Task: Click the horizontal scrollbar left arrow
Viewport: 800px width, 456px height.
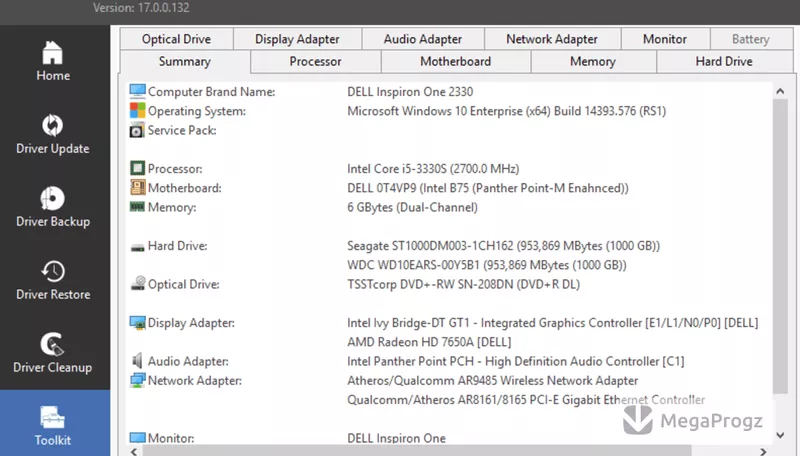Action: [134, 451]
